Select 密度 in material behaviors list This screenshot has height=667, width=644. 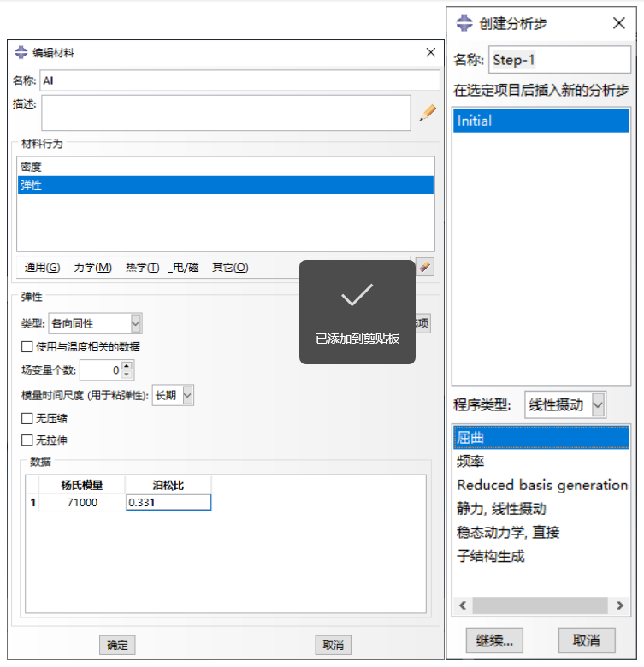[x=31, y=168]
